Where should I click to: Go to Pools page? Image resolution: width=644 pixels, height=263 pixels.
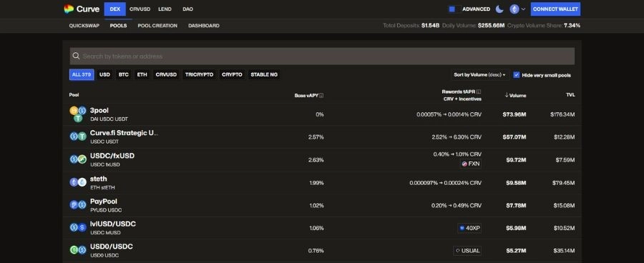[x=118, y=26]
